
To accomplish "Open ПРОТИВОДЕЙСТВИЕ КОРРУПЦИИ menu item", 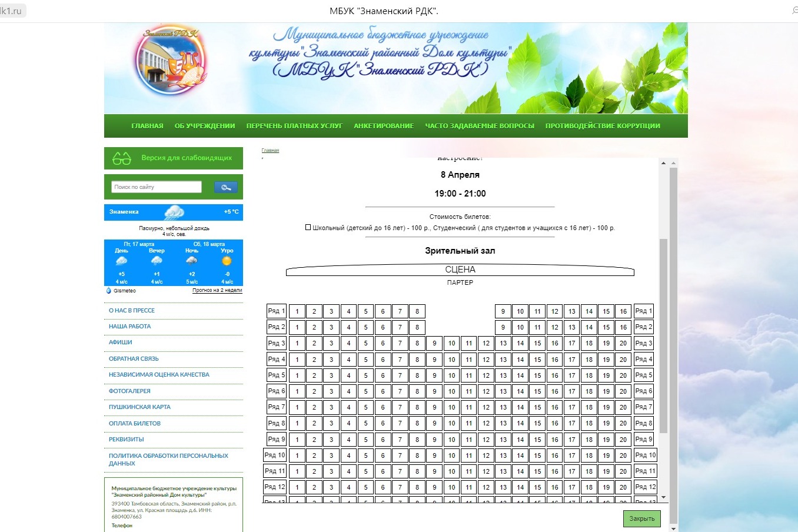I will tap(603, 126).
